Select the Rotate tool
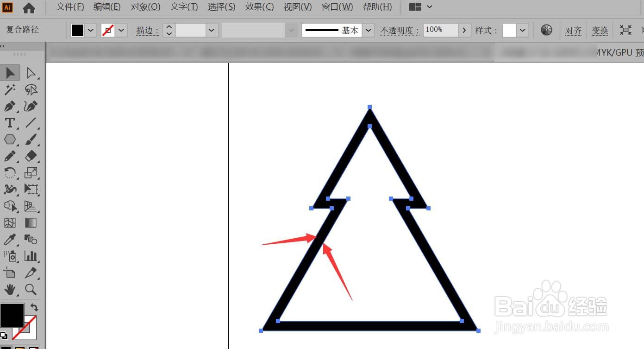 10,173
